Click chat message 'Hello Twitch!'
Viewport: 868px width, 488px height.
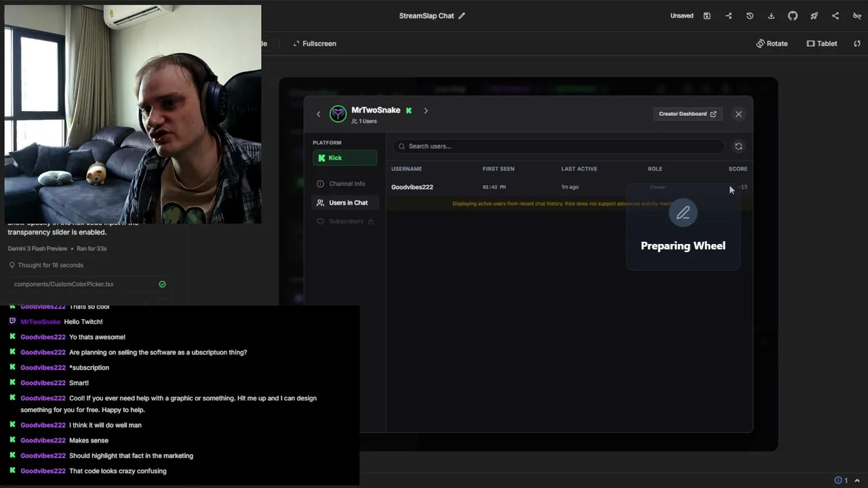83,322
